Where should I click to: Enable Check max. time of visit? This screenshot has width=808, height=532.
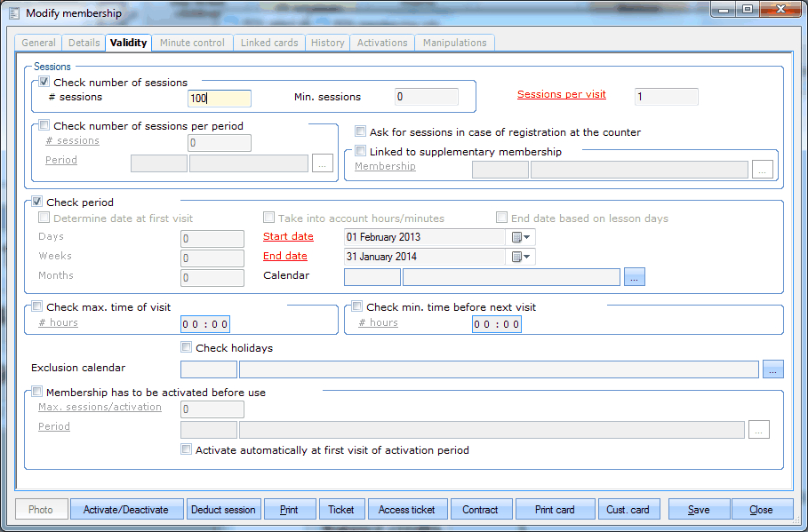(x=36, y=306)
